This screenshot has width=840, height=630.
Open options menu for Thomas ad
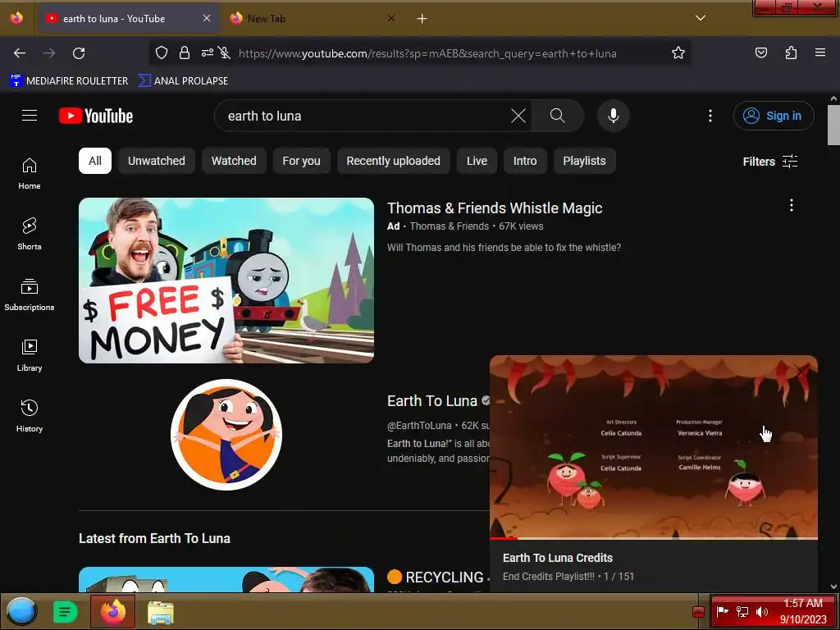792,205
